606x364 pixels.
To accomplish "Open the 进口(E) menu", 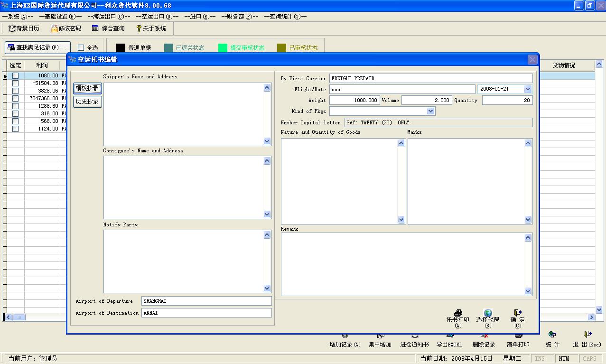I will tap(200, 16).
